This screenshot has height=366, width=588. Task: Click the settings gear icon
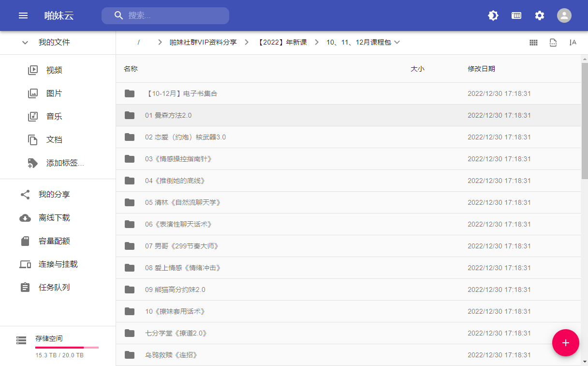[540, 15]
